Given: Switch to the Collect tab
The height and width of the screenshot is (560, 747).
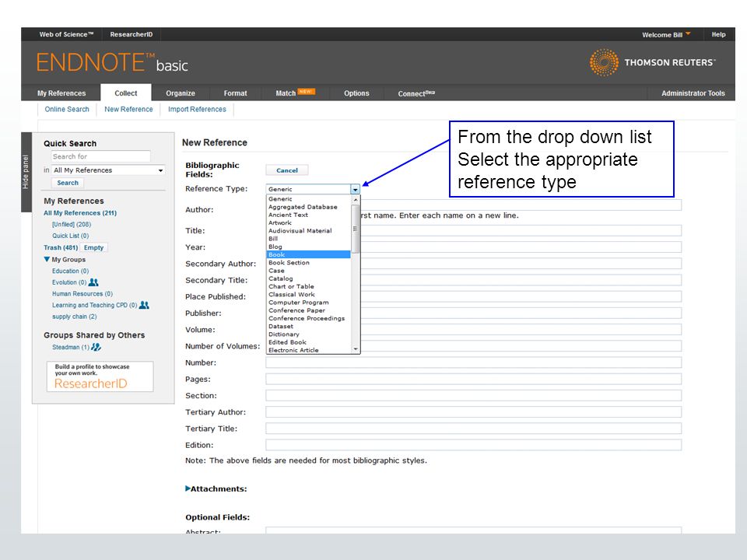Looking at the screenshot, I should pos(126,93).
